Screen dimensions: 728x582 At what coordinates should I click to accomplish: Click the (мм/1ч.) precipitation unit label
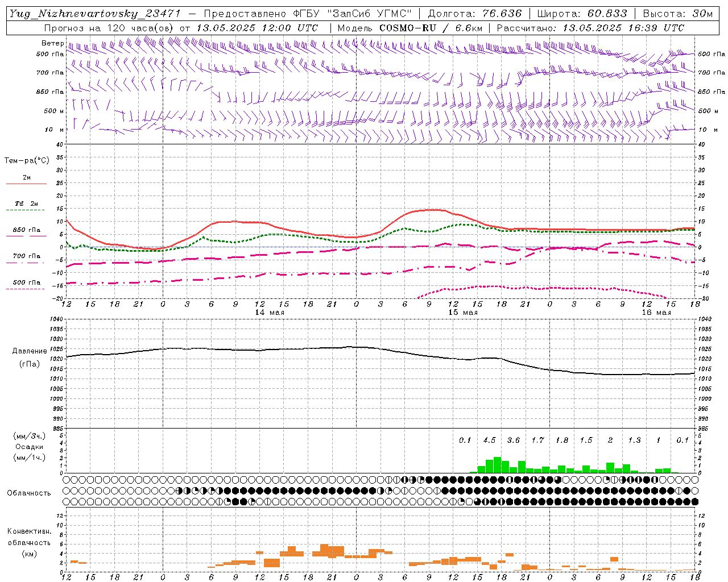pos(29,458)
